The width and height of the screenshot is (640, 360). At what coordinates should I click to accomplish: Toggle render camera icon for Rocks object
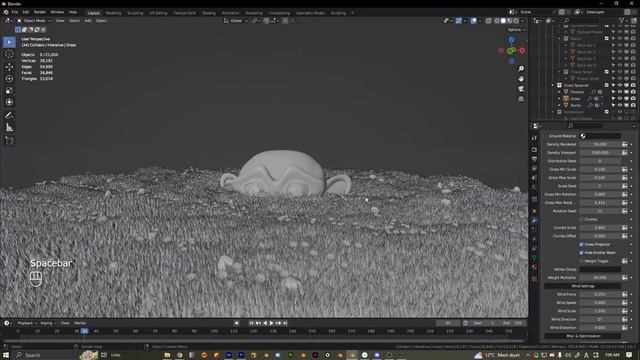(x=633, y=105)
